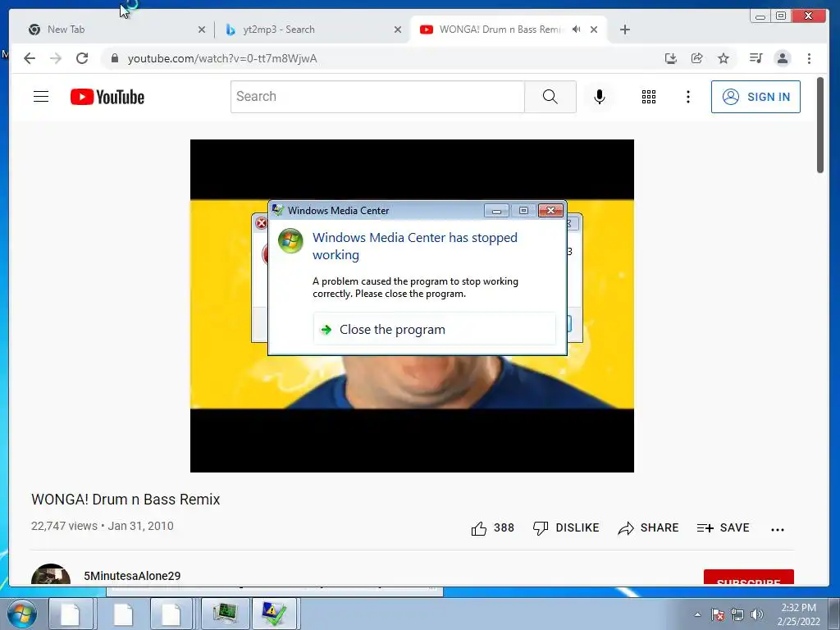Open YouTube settings three-dot menu
Viewport: 840px width, 630px height.
(x=688, y=97)
